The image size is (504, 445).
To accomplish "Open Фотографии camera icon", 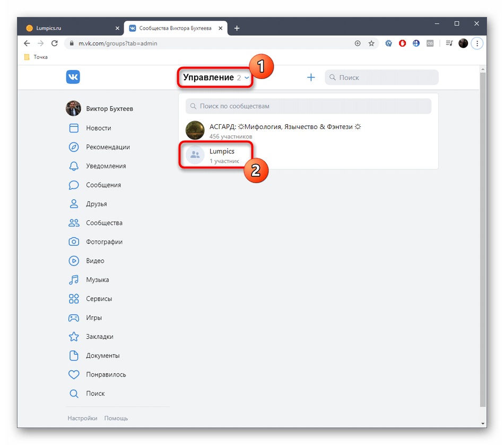I will point(74,242).
